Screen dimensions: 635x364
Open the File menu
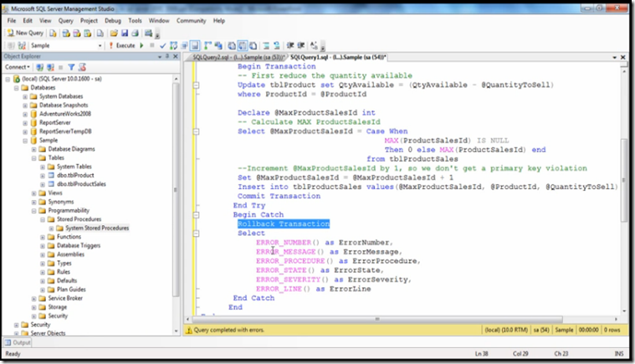pyautogui.click(x=12, y=21)
